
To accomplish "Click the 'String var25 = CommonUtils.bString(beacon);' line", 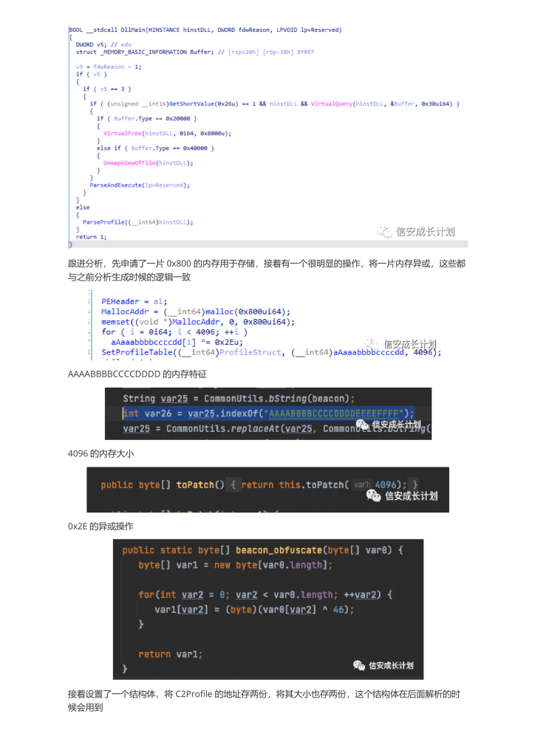I will click(x=239, y=399).
